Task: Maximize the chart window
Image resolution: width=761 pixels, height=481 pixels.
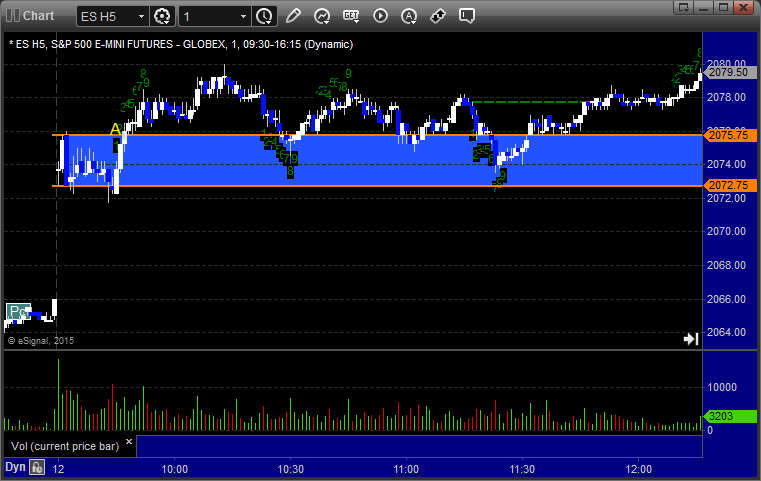Action: [x=723, y=7]
